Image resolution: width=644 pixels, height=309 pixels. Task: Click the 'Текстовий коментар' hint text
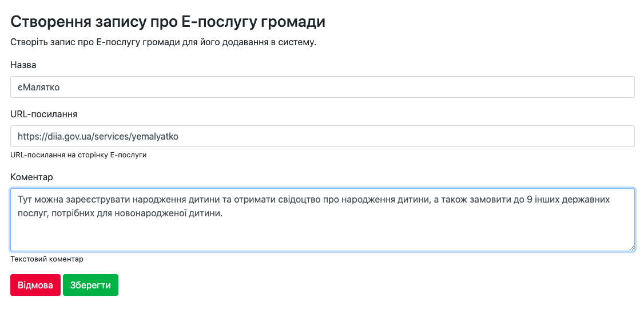click(47, 259)
